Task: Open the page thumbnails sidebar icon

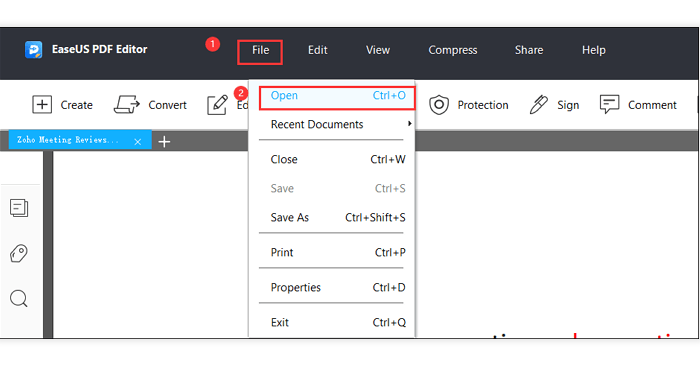Action: tap(19, 208)
